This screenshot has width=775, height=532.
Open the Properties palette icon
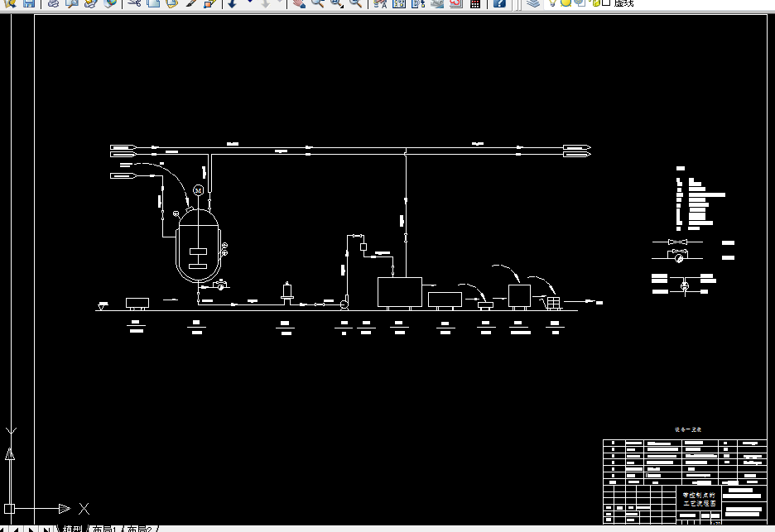tap(379, 3)
